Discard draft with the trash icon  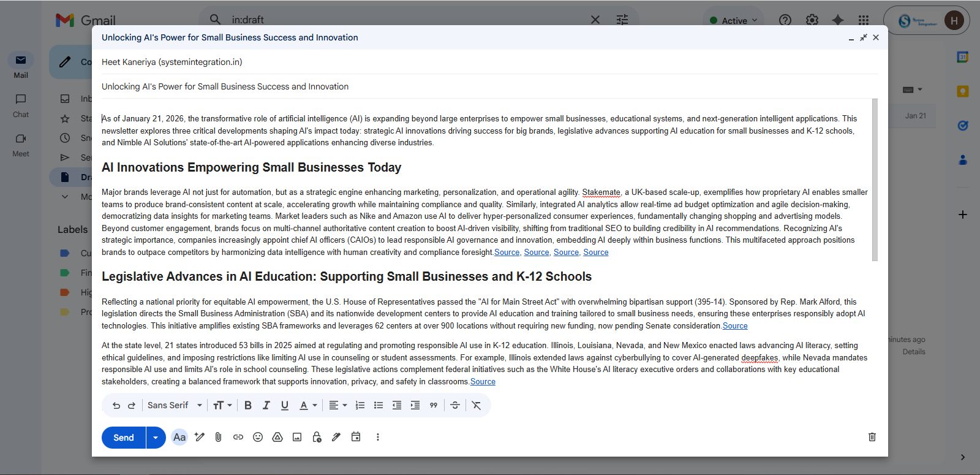(x=872, y=437)
